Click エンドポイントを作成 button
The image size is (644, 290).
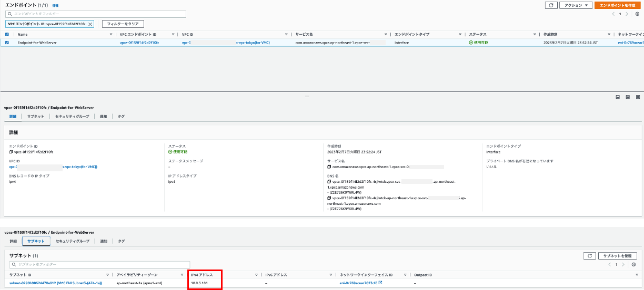[x=617, y=5]
